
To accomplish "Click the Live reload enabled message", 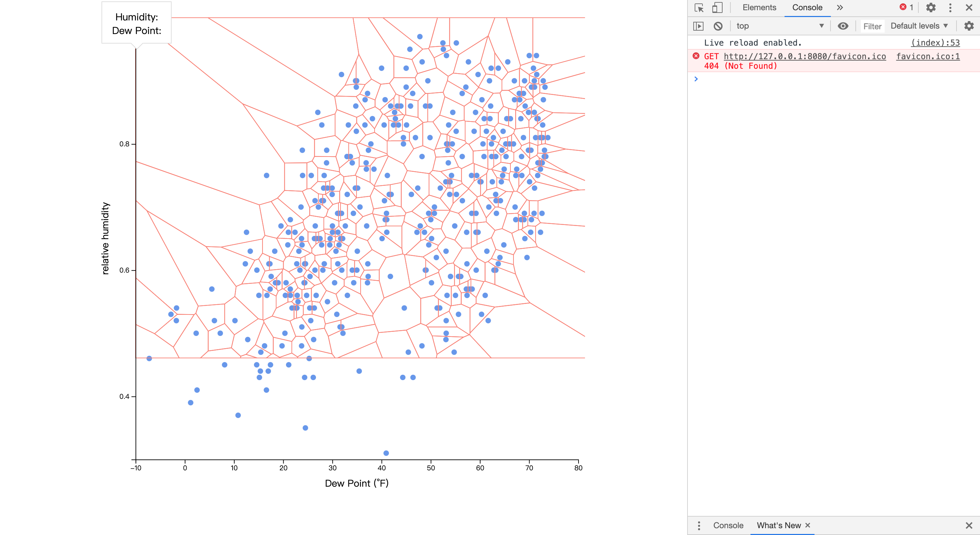I will pyautogui.click(x=753, y=43).
